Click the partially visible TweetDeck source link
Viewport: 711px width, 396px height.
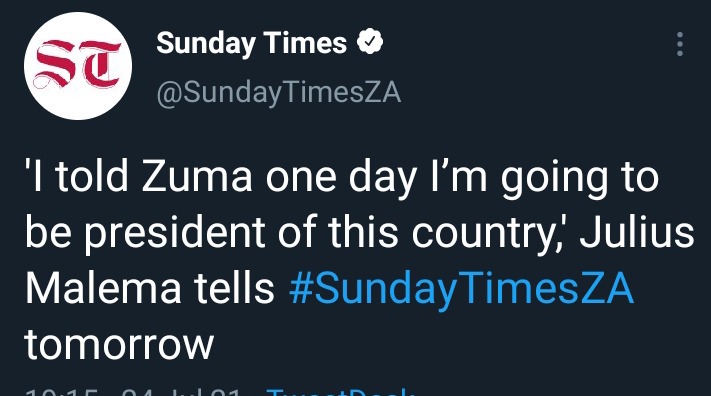tap(340, 392)
